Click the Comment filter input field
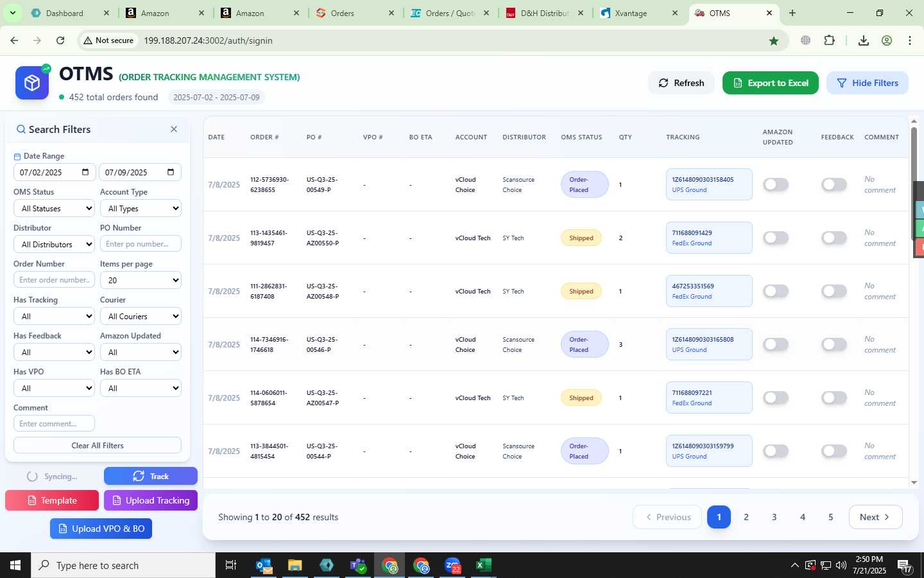924x578 pixels. [x=54, y=424]
